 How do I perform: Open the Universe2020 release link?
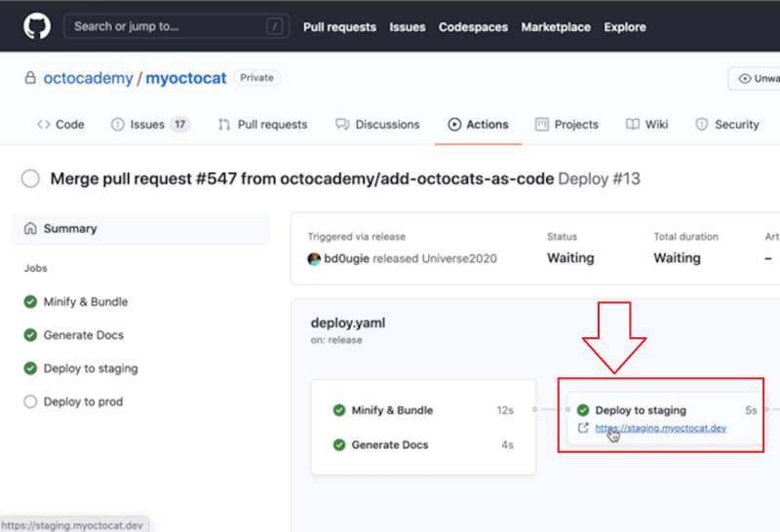click(459, 258)
